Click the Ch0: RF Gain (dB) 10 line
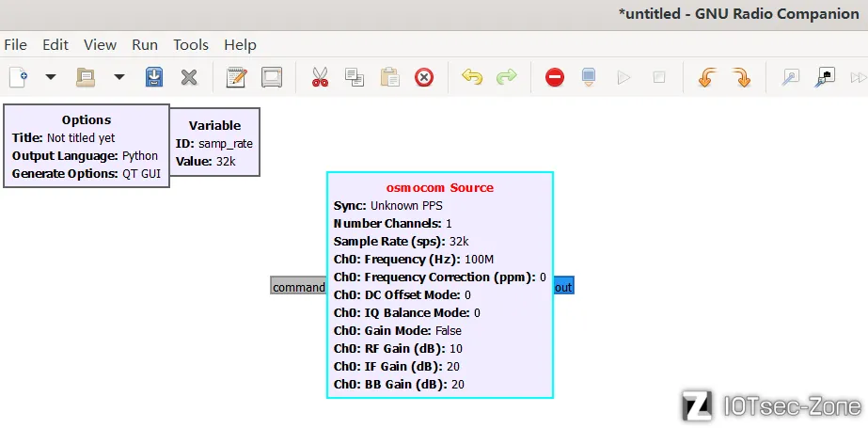868x428 pixels. [398, 348]
